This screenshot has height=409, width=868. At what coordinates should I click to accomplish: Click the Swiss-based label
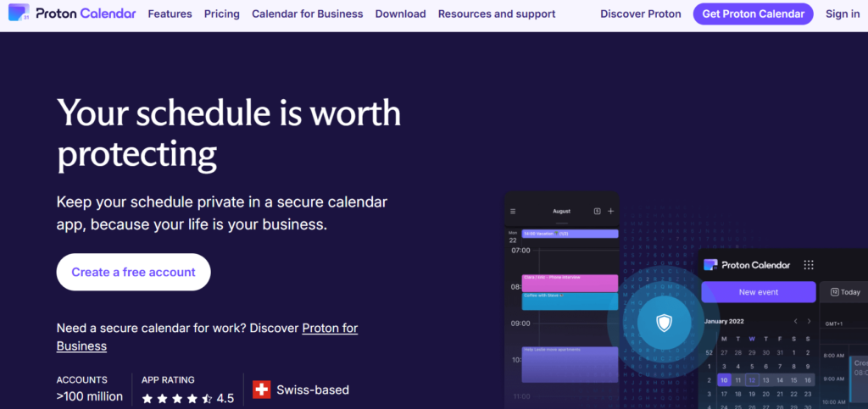[313, 390]
